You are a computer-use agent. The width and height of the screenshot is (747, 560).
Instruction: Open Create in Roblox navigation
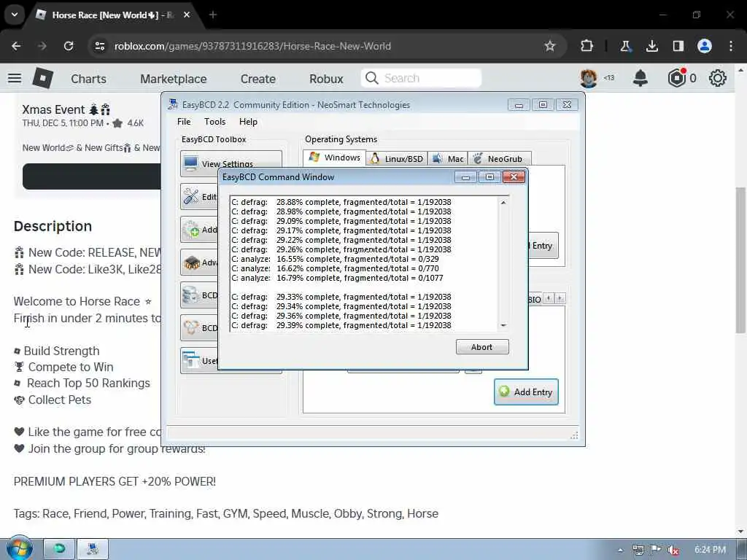point(258,79)
